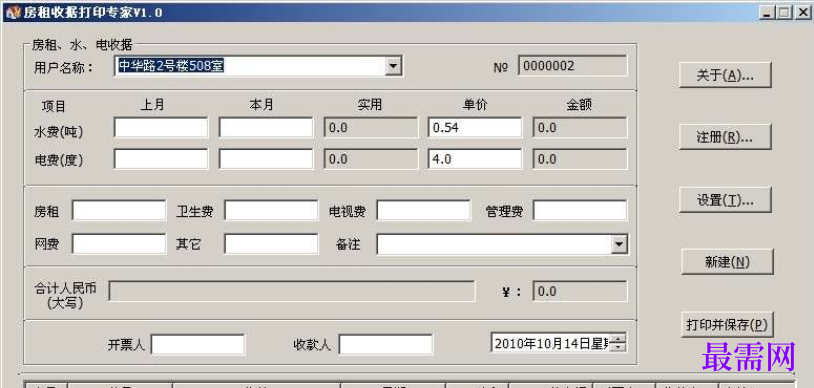The width and height of the screenshot is (814, 388).
Task: Click the 注册(R)... button
Action: click(x=725, y=137)
